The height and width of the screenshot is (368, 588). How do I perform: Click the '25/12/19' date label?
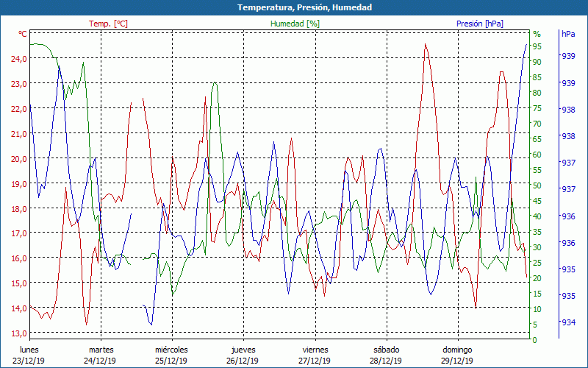pyautogui.click(x=171, y=361)
